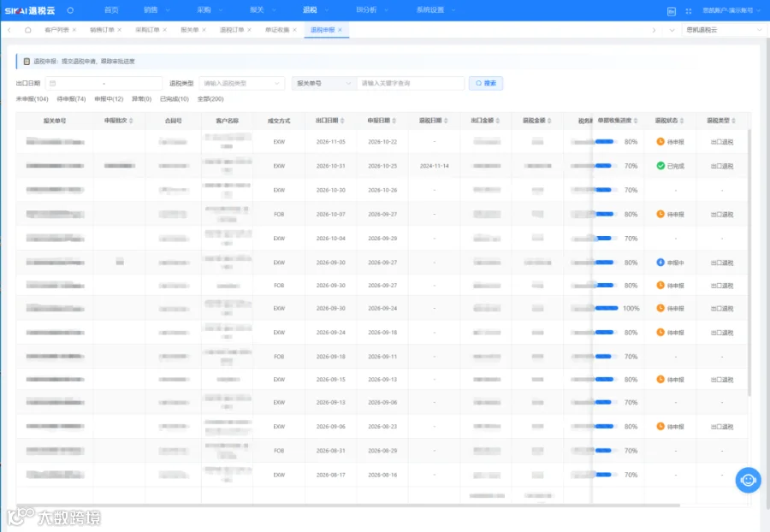Close the 客户列表 tab
770x532 pixels.
[x=74, y=30]
